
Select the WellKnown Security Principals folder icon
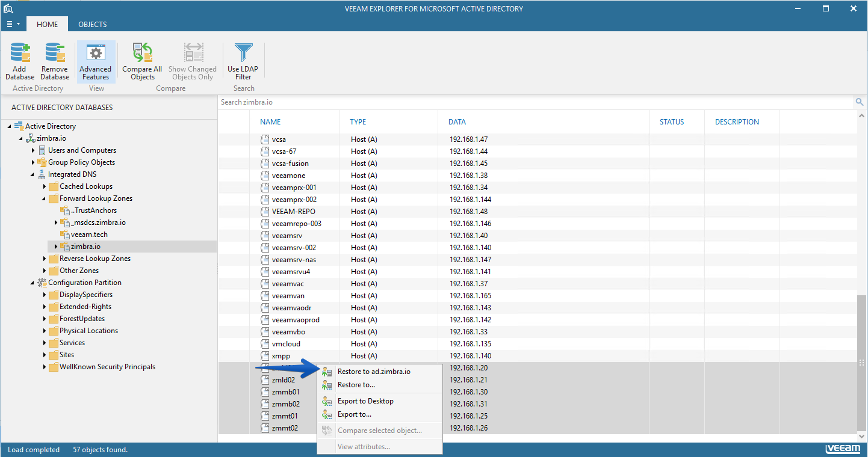(x=54, y=367)
